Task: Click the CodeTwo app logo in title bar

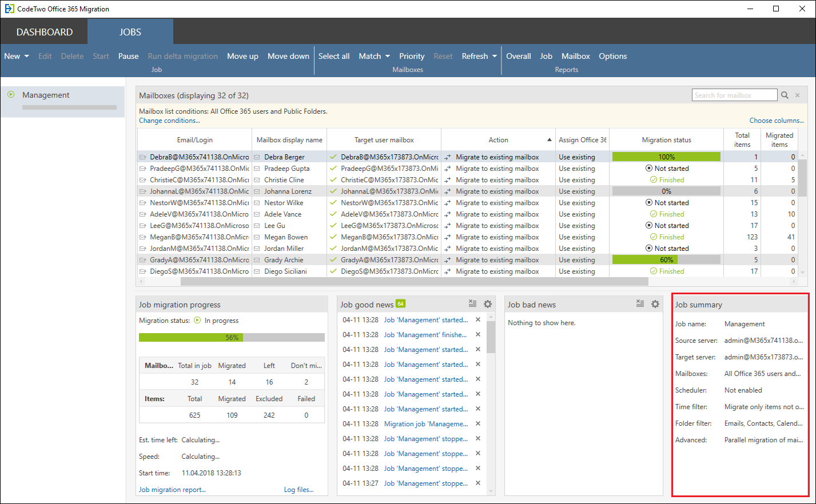Action: coord(9,9)
